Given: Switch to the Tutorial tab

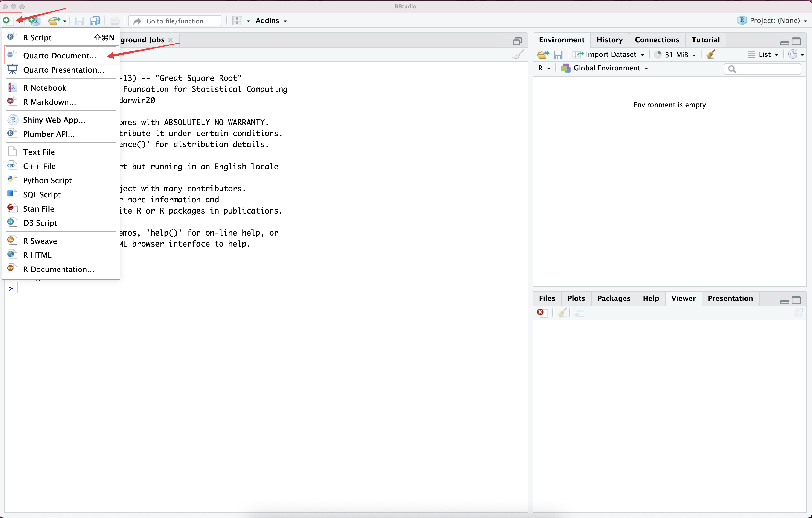Looking at the screenshot, I should click(706, 40).
